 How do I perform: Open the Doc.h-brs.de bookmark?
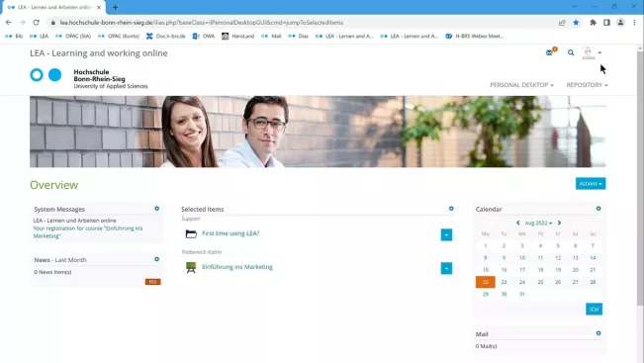pyautogui.click(x=165, y=37)
